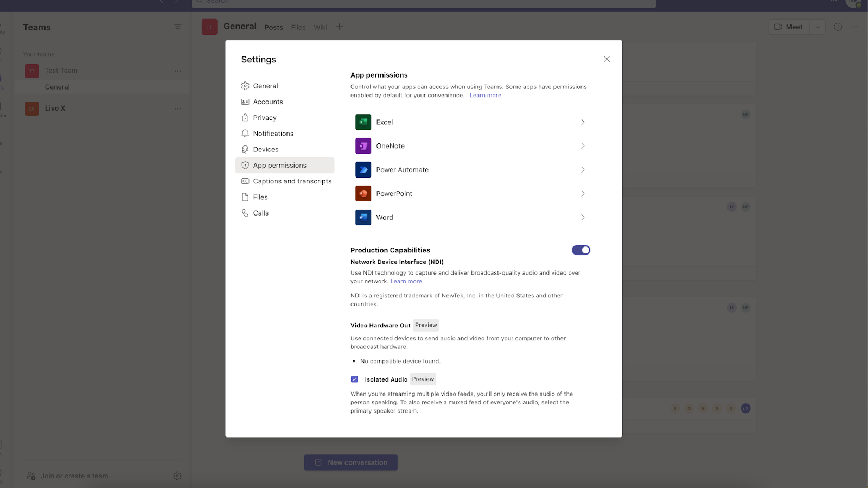The height and width of the screenshot is (488, 868).
Task: Click the New conversation button
Action: tap(351, 462)
